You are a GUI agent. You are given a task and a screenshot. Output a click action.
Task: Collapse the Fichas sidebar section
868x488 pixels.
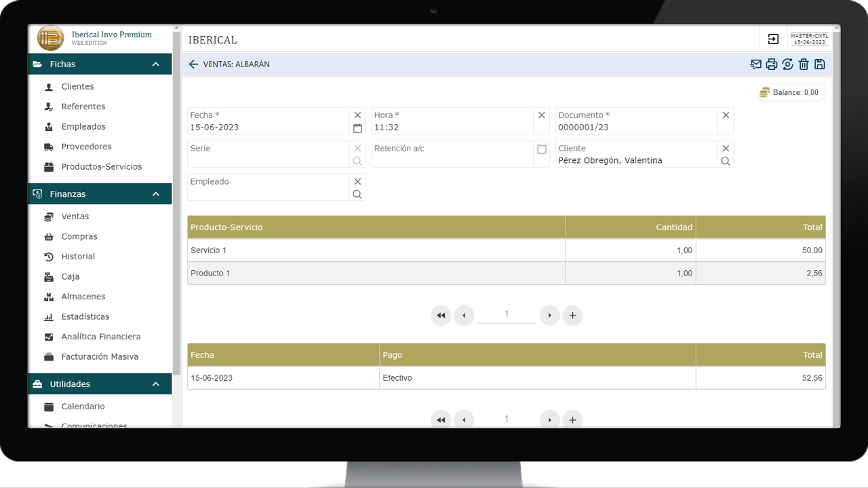(156, 64)
